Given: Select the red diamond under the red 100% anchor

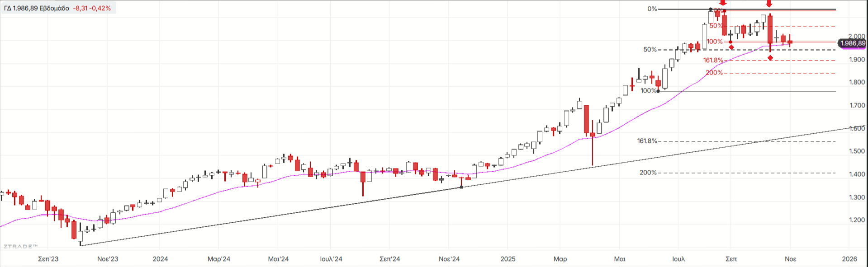Looking at the screenshot, I should [731, 47].
